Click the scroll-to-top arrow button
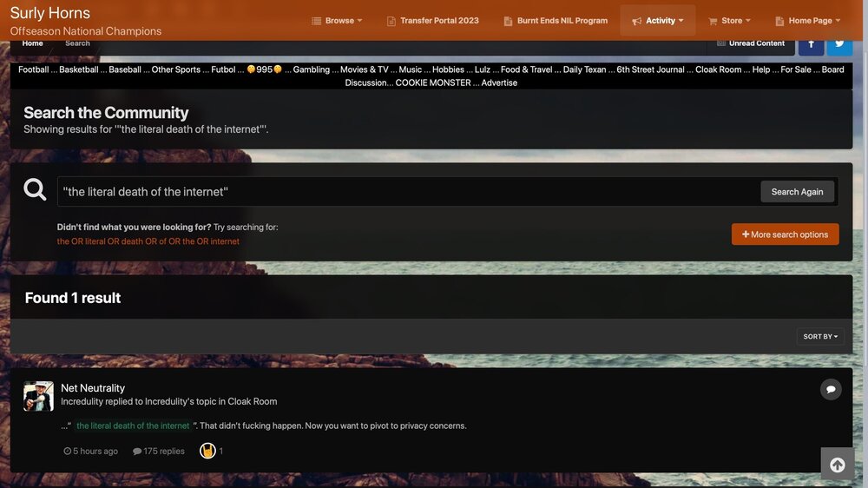The image size is (868, 488). tap(837, 465)
